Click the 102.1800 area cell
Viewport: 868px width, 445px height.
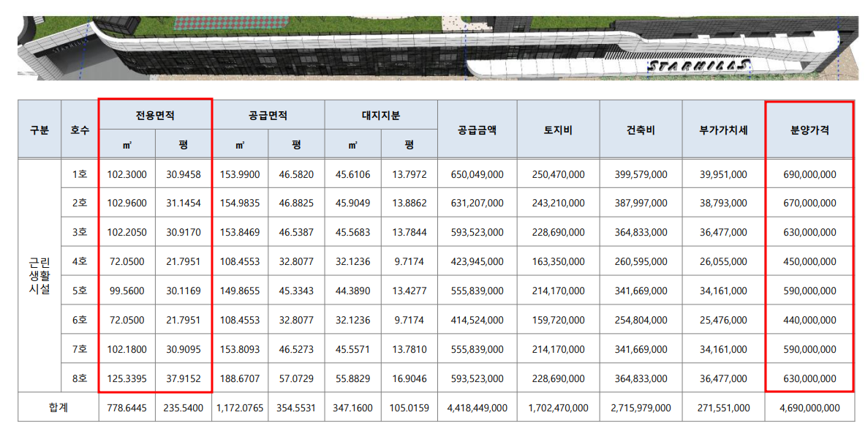127,350
